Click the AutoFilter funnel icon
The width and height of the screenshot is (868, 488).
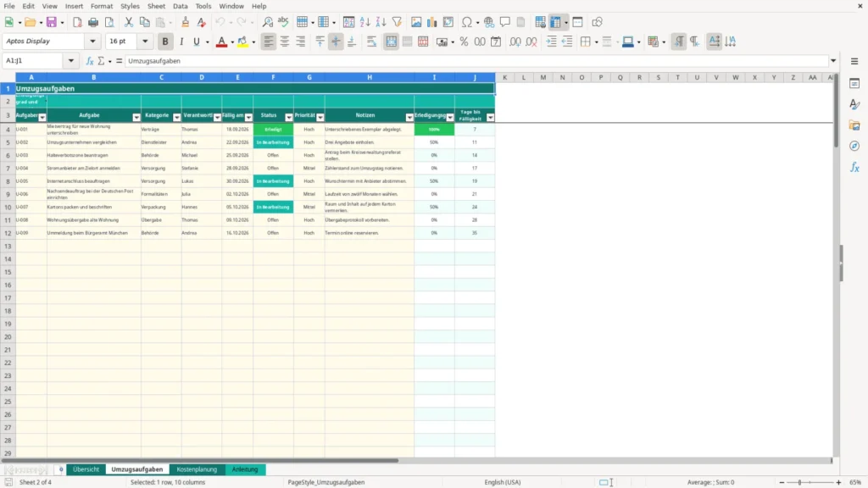click(397, 22)
